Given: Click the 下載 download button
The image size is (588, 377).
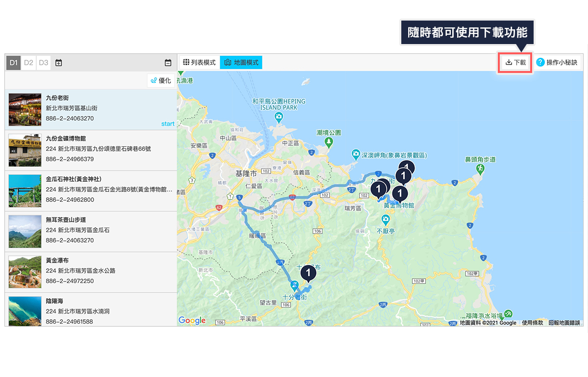Looking at the screenshot, I should pyautogui.click(x=515, y=63).
